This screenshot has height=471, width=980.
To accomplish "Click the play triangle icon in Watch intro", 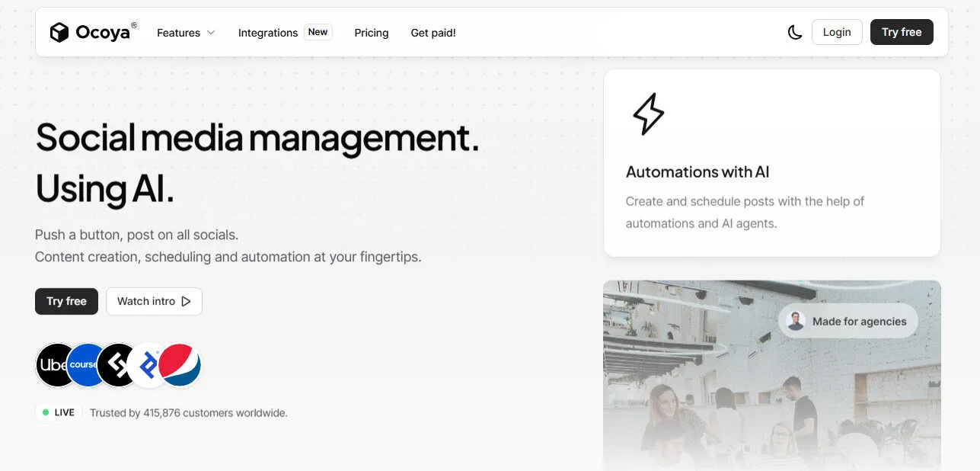I will tap(186, 301).
